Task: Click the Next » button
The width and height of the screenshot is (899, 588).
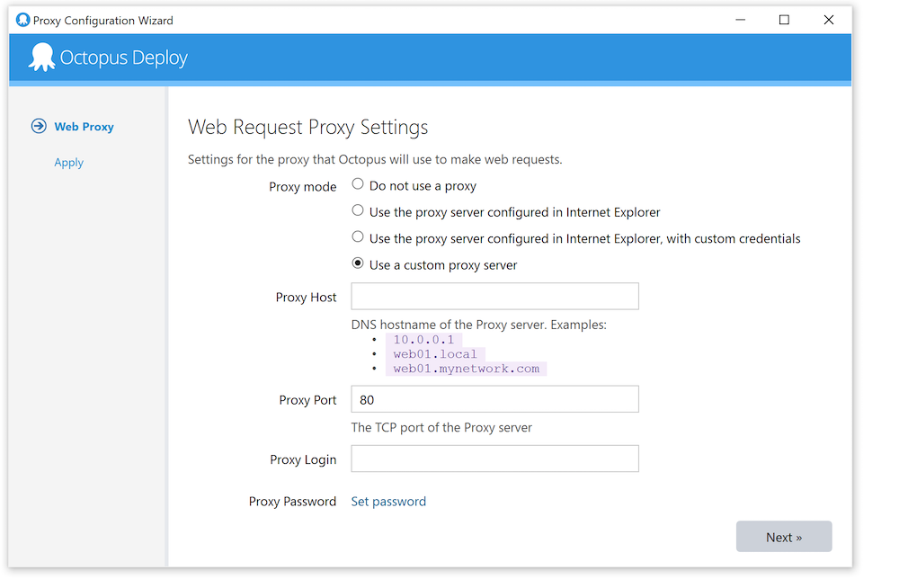Action: tap(784, 537)
